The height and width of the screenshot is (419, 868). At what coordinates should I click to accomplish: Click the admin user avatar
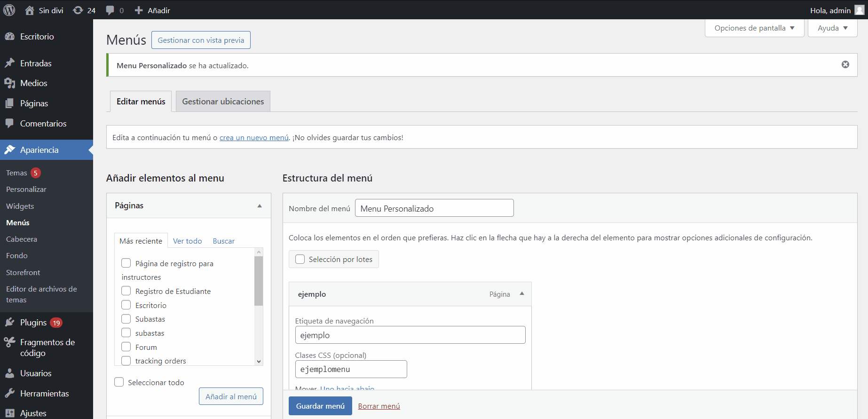click(859, 10)
